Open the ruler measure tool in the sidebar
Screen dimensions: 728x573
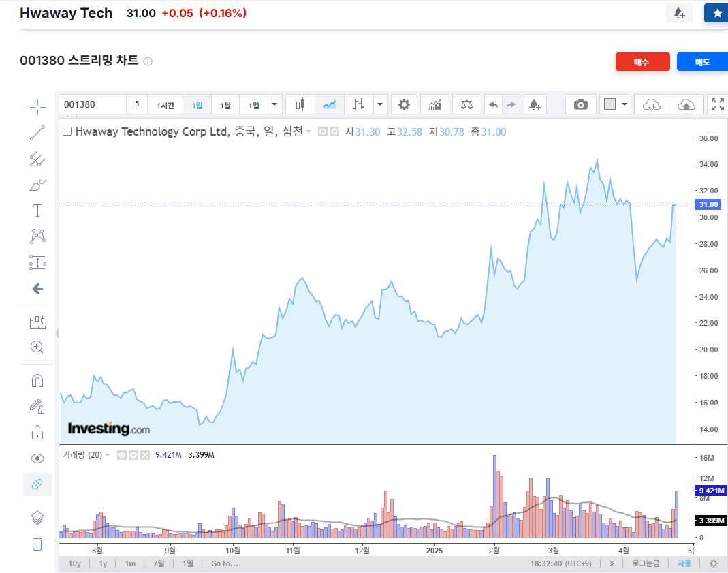37,322
